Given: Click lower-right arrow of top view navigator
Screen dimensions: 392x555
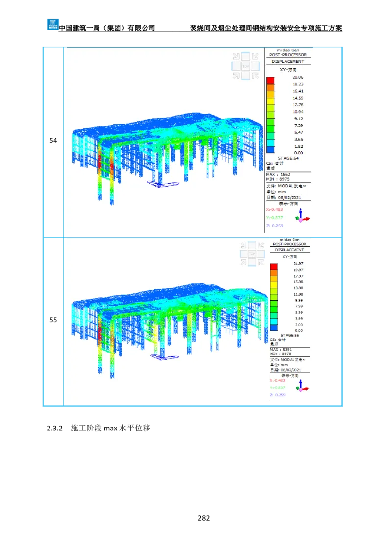Looking at the screenshot, I should pos(255,75).
